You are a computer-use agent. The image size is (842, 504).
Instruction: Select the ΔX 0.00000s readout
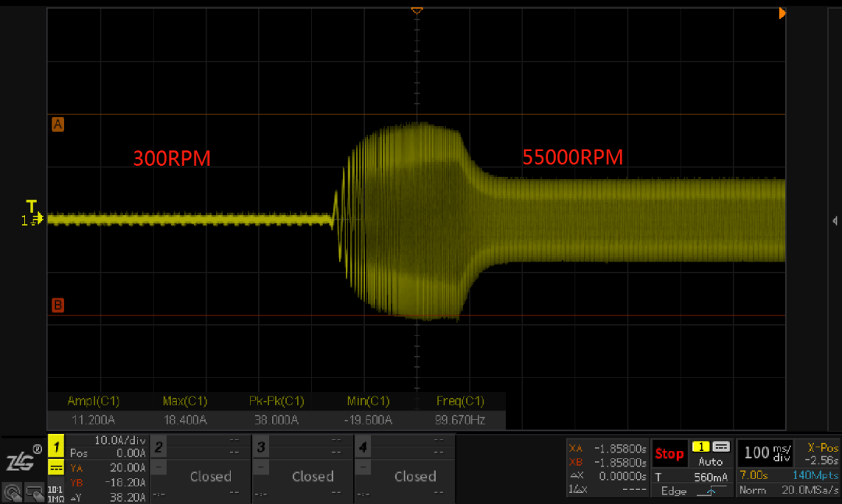pyautogui.click(x=607, y=476)
